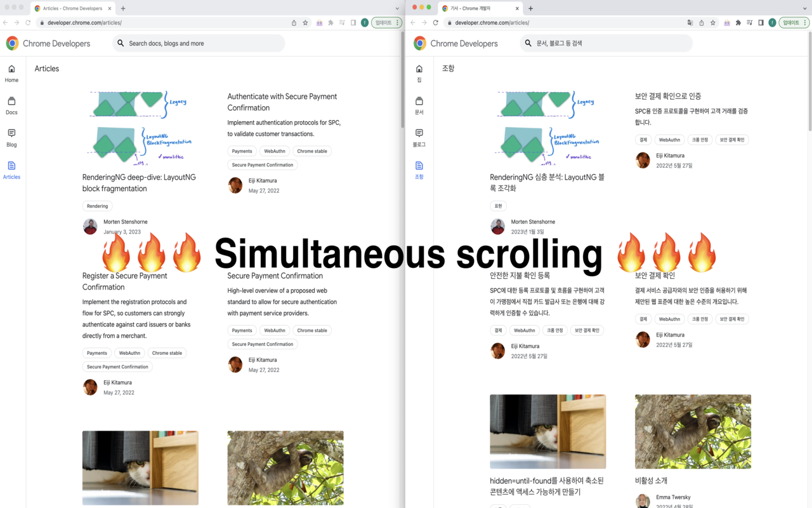Expand the tab search chevron in right window

tap(804, 8)
